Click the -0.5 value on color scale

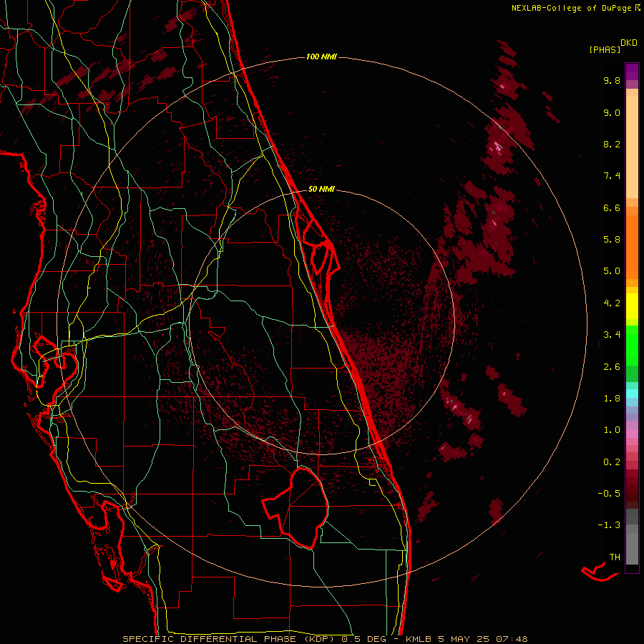point(609,494)
